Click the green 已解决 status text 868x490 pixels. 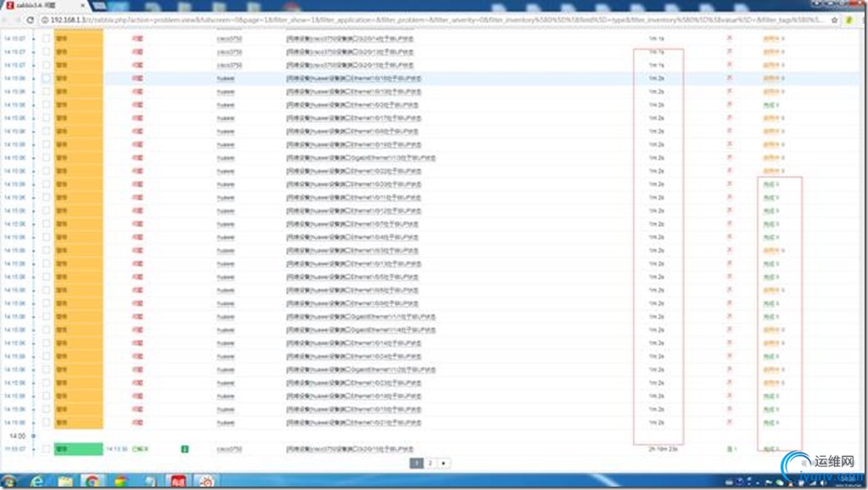pos(140,449)
